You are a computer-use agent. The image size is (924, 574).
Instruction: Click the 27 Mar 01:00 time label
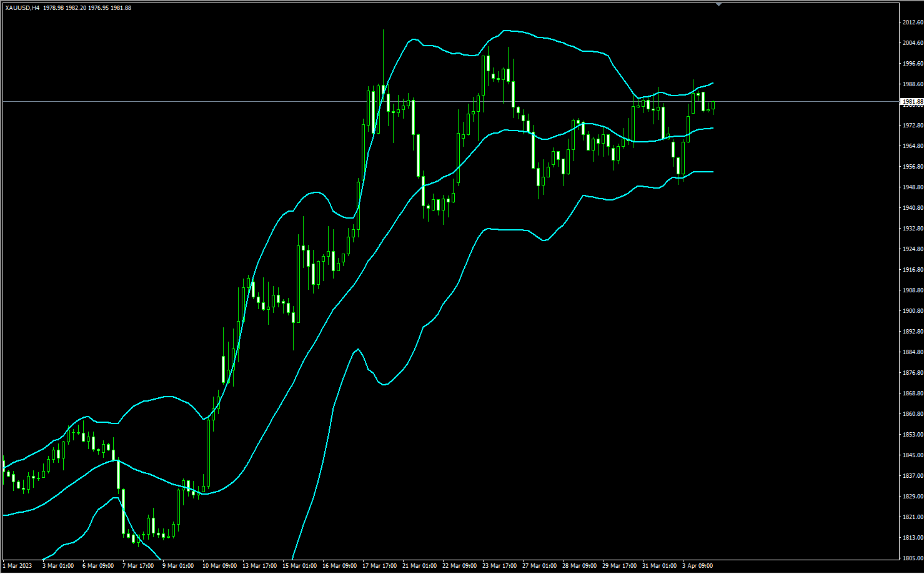[x=539, y=566]
